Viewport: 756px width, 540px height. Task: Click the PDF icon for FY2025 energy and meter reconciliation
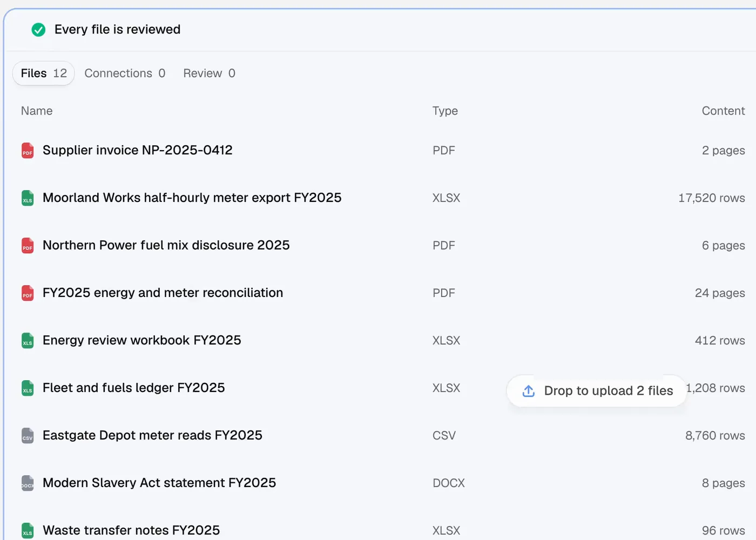(28, 293)
